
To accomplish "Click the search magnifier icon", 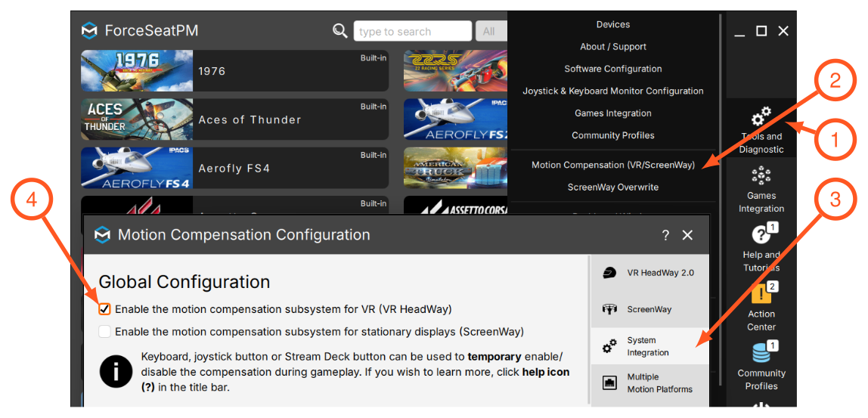I will pos(340,30).
